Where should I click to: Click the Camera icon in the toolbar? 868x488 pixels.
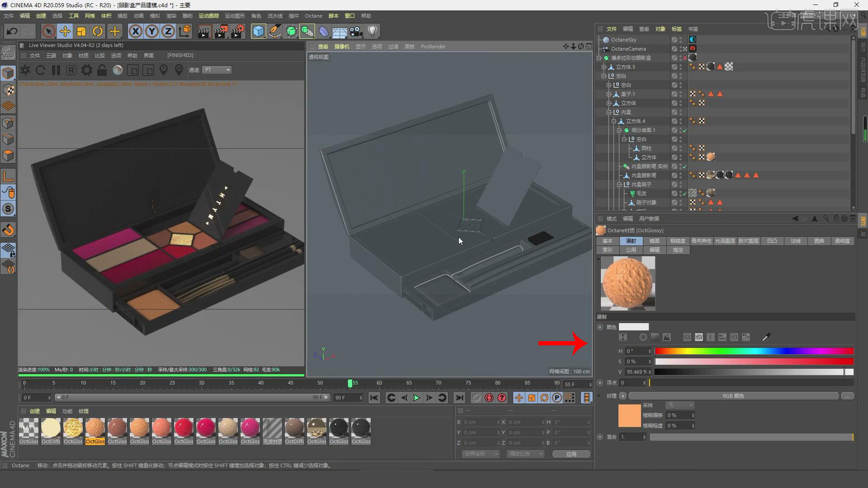tap(356, 31)
